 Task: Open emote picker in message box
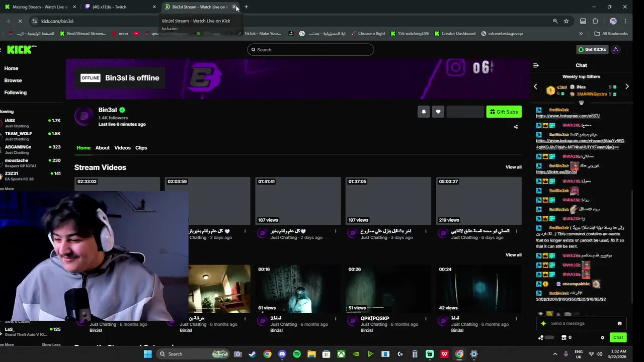(x=619, y=323)
